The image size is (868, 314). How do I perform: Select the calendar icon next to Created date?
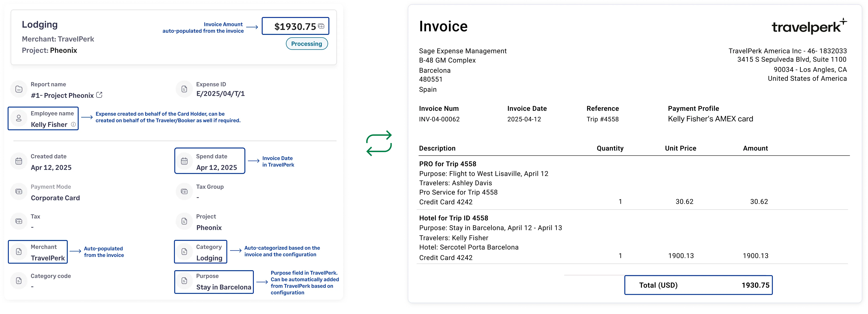coord(19,161)
